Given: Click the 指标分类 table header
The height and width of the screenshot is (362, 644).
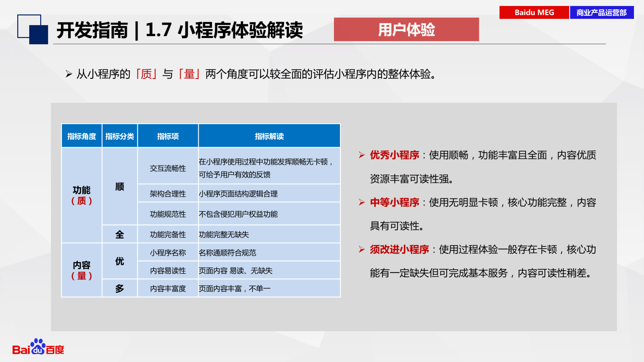Looking at the screenshot, I should [x=119, y=136].
